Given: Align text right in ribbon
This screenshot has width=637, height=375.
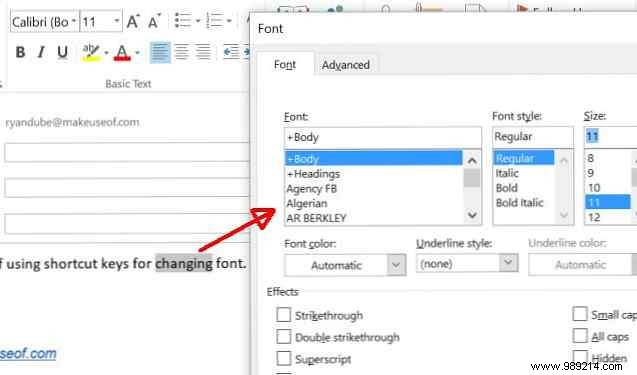Looking at the screenshot, I should click(203, 52).
